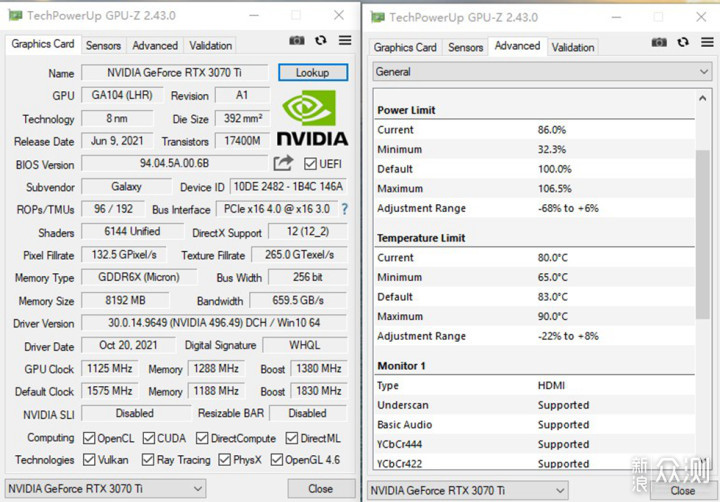Click the YCbCr444 Supported row
This screenshot has width=720, height=502.
(x=534, y=445)
